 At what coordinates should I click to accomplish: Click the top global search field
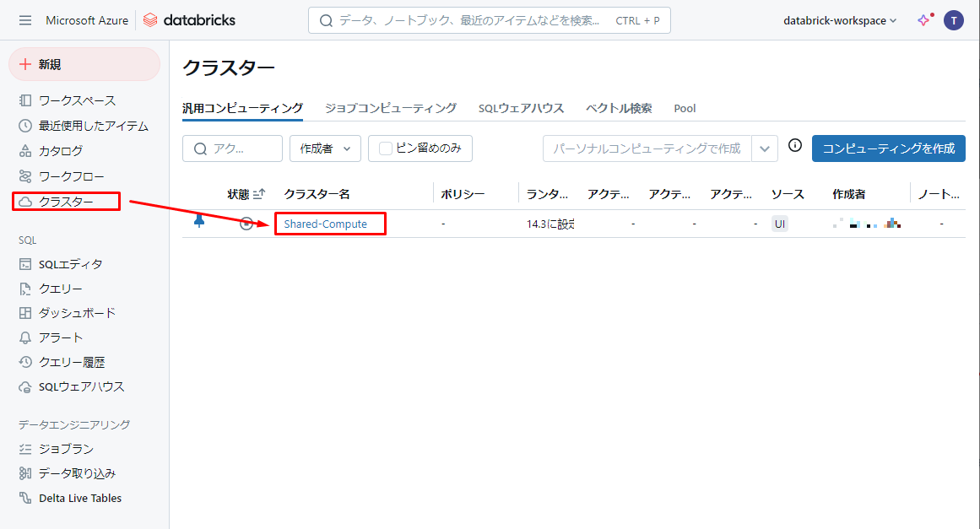(x=490, y=20)
